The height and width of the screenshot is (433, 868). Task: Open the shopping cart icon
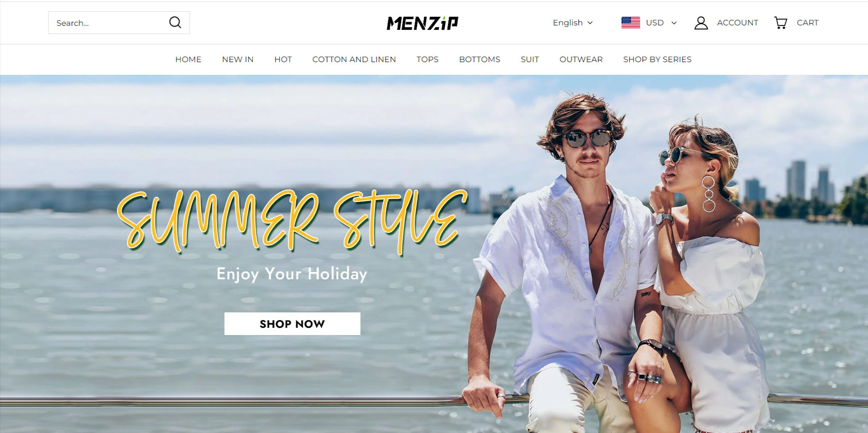coord(781,23)
